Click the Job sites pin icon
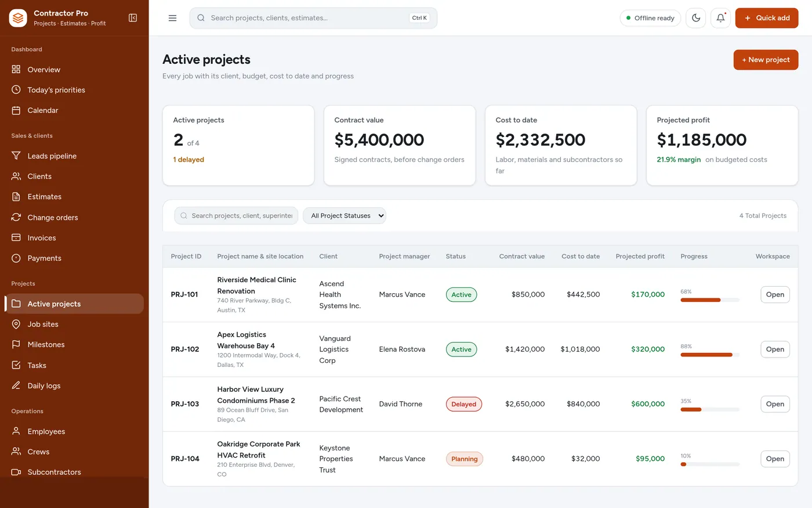Screen dimensions: 812x508 tap(16, 324)
